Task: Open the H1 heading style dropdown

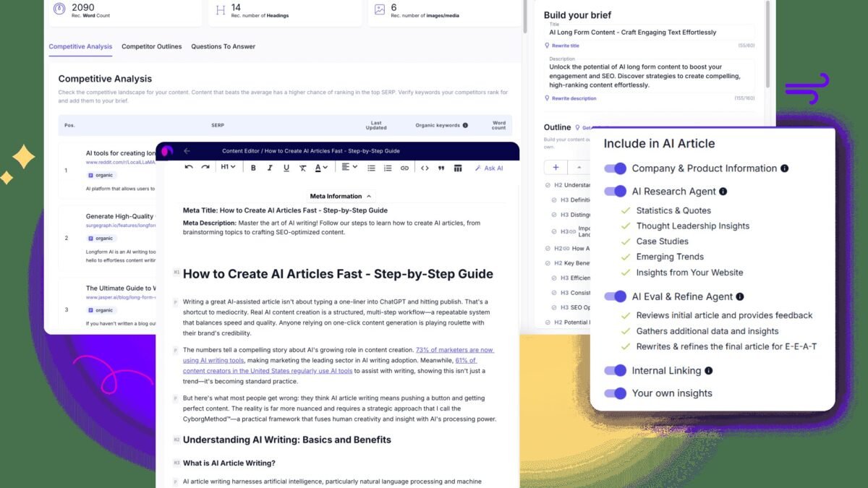Action: [228, 168]
